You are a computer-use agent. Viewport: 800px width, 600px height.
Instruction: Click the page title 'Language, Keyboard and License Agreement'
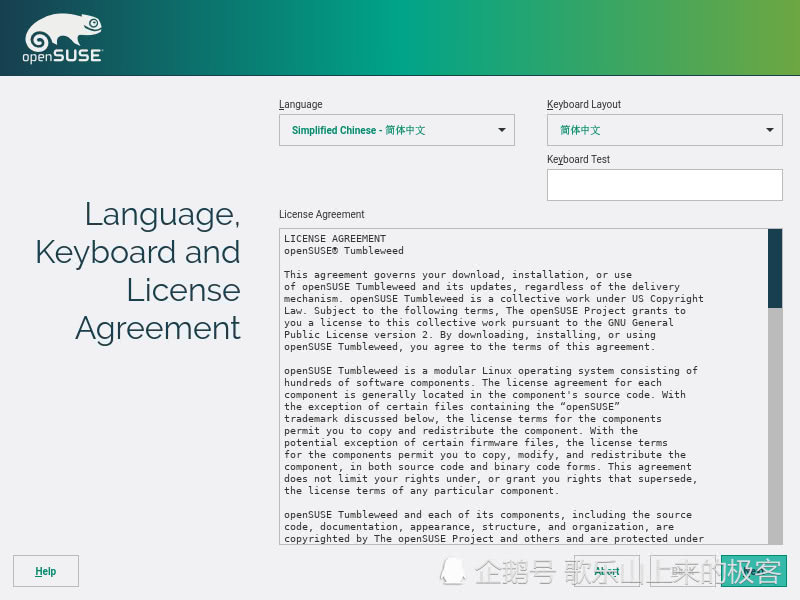pos(138,270)
